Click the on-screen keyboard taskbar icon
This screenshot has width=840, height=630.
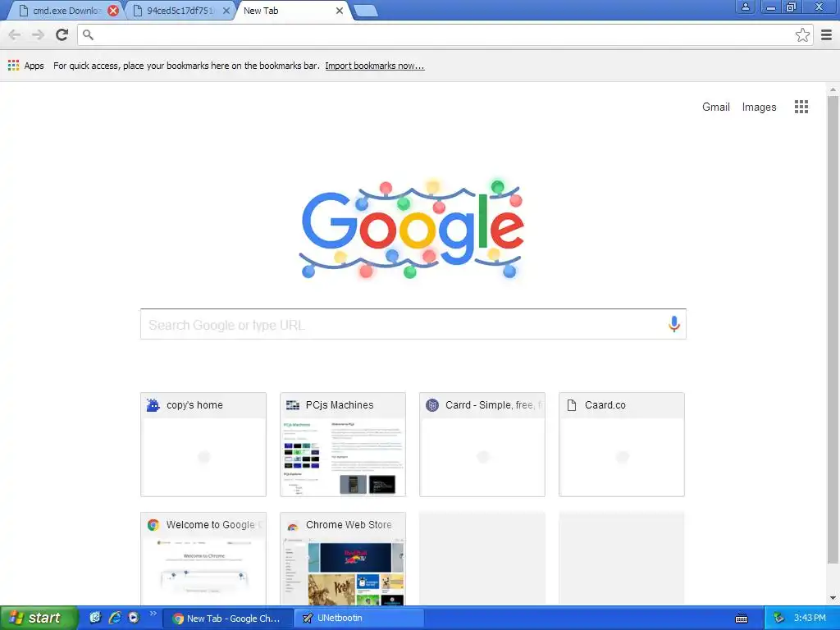[742, 619]
